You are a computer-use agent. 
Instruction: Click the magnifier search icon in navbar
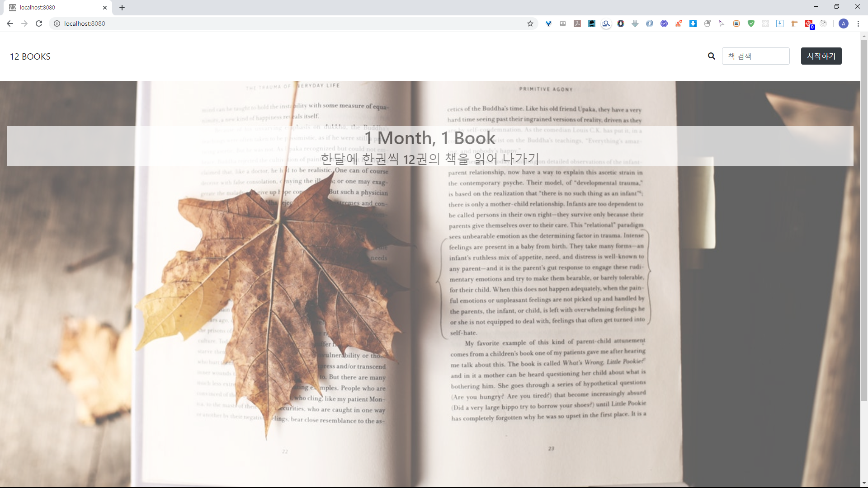[x=712, y=56]
